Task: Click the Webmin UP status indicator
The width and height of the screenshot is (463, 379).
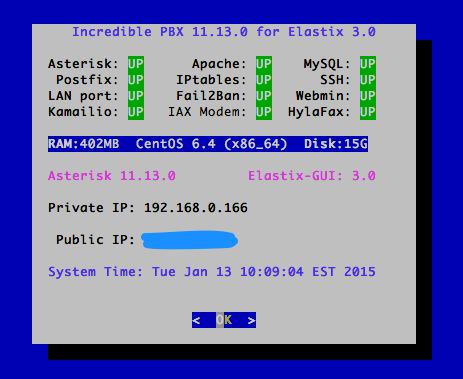Action: coord(368,96)
